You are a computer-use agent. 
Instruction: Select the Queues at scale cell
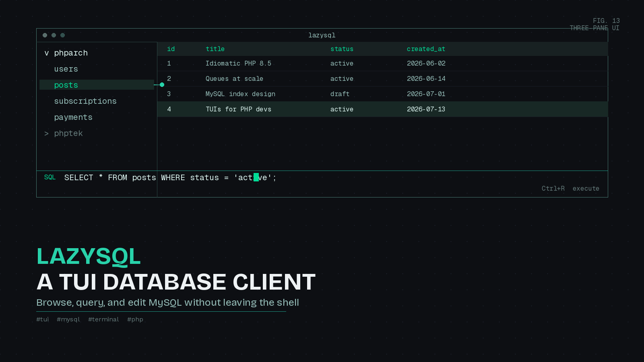pos(234,79)
